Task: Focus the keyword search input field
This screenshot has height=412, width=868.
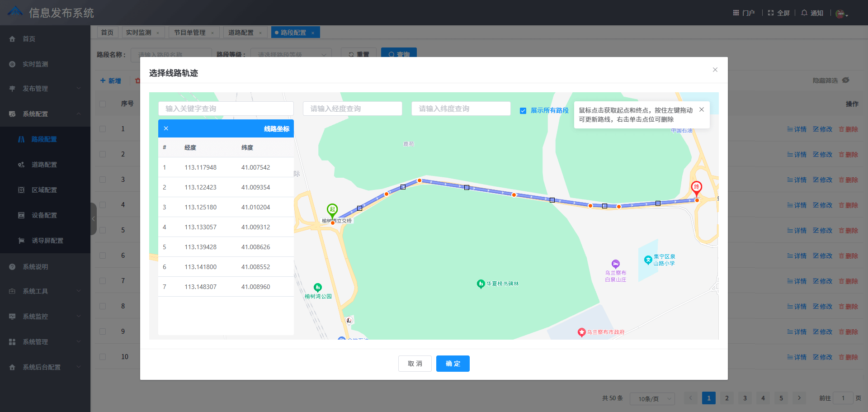Action: [x=226, y=109]
